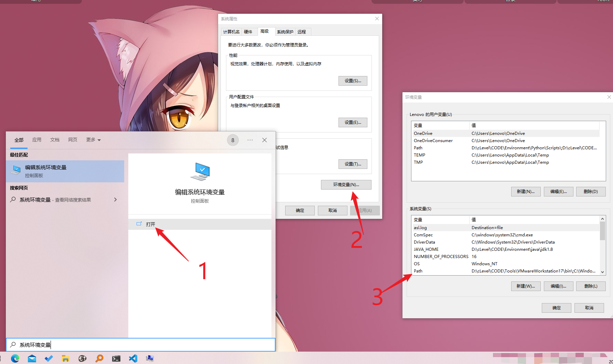Open File Explorer on taskbar
Image resolution: width=613 pixels, height=364 pixels.
65,358
